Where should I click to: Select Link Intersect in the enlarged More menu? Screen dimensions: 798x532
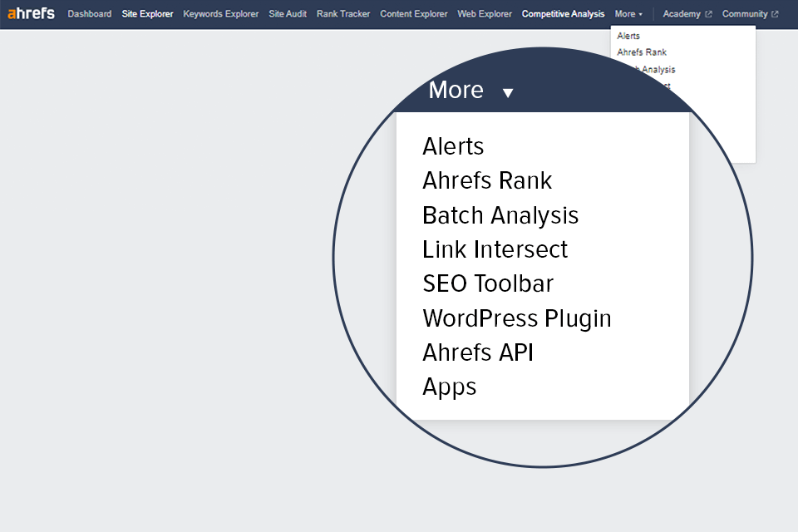(x=495, y=249)
